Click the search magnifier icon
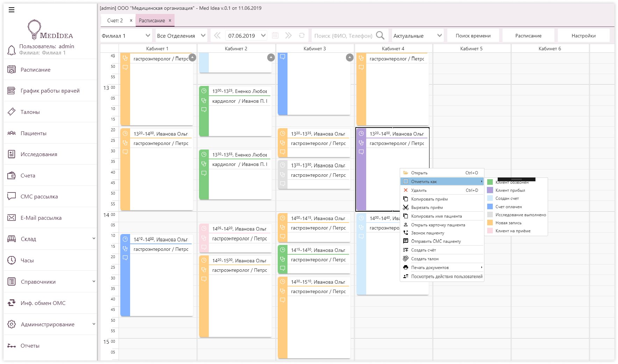 pos(380,35)
